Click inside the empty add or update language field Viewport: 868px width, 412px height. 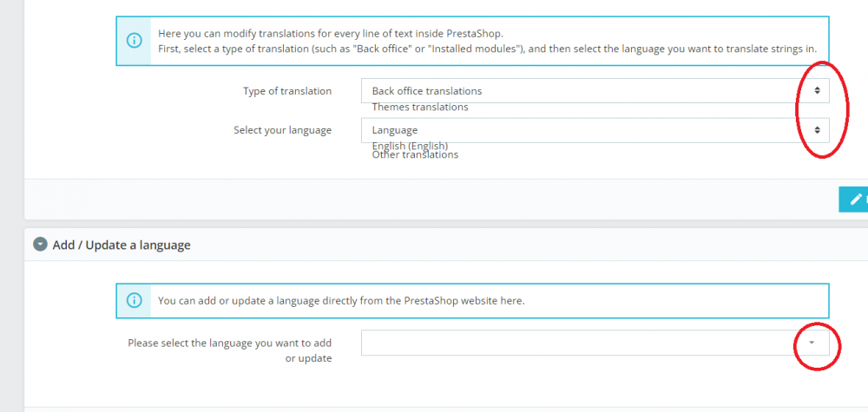573,343
